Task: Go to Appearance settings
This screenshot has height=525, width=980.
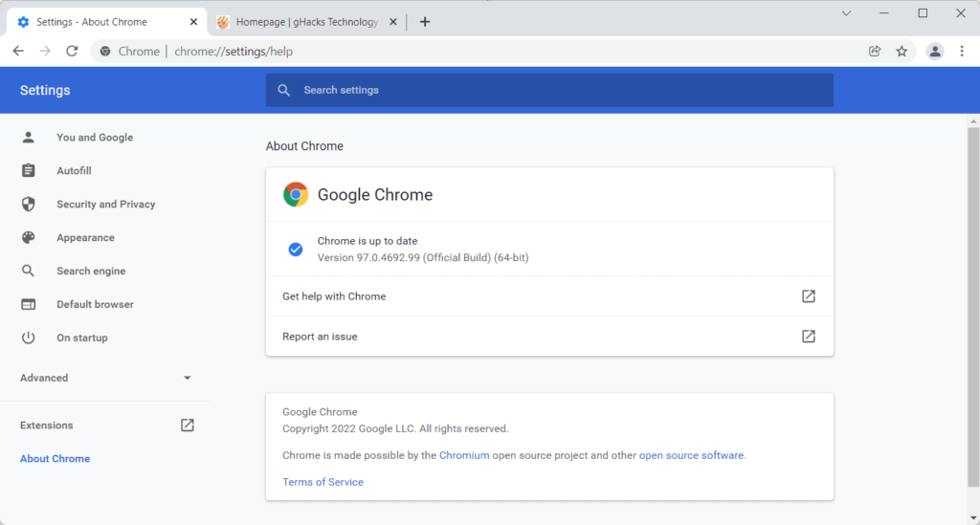Action: coord(85,237)
